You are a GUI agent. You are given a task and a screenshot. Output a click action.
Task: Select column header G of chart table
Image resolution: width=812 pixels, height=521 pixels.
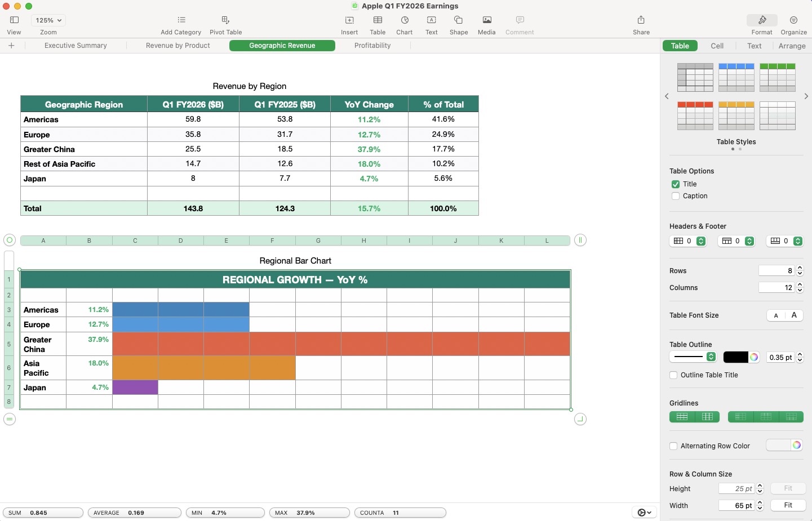click(318, 241)
